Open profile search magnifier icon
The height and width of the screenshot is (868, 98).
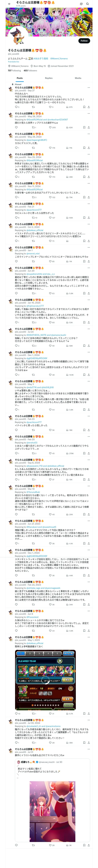coord(88,4)
